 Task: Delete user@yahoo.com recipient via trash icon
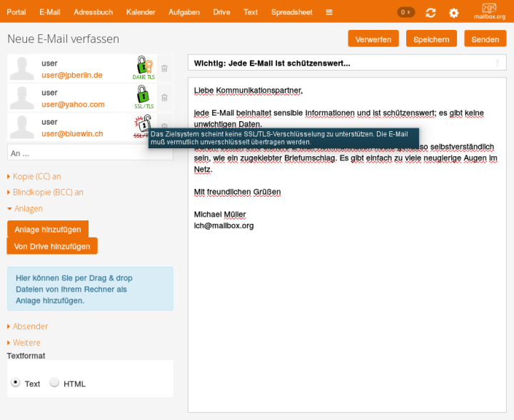[x=164, y=98]
